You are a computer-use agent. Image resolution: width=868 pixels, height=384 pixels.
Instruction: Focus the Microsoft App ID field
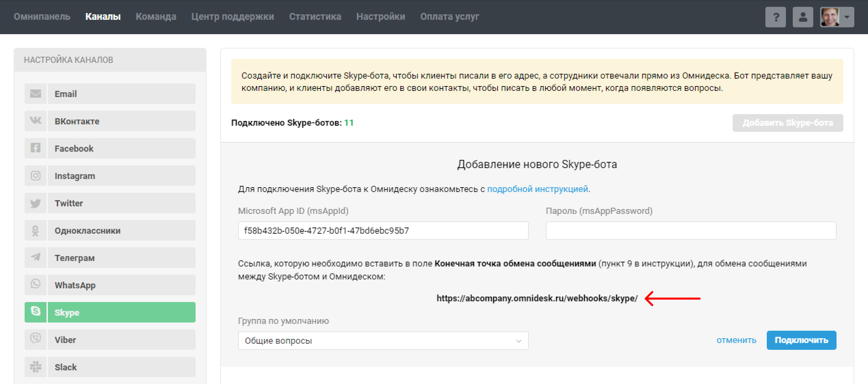point(383,231)
